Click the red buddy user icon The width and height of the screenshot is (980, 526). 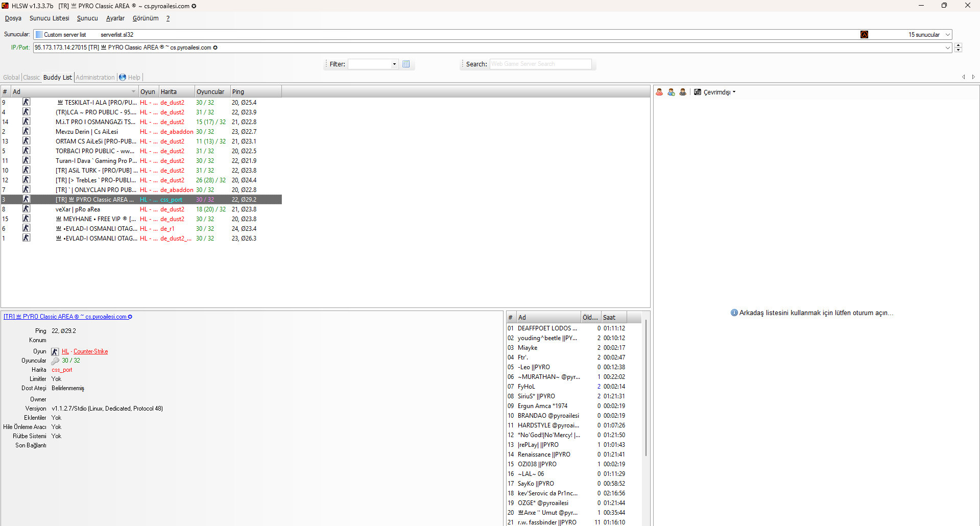tap(659, 92)
